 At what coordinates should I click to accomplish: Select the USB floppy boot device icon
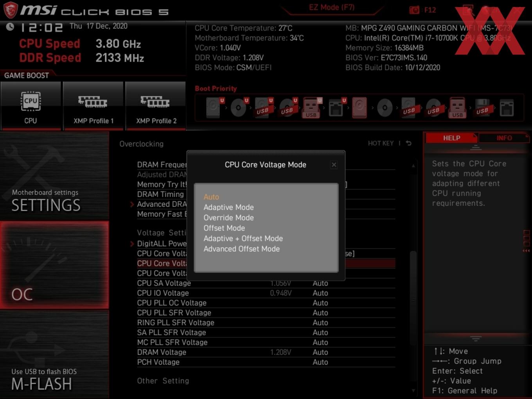[482, 108]
